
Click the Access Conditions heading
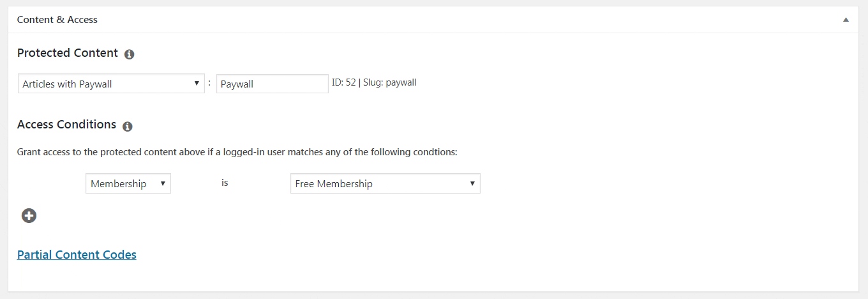[x=66, y=125]
